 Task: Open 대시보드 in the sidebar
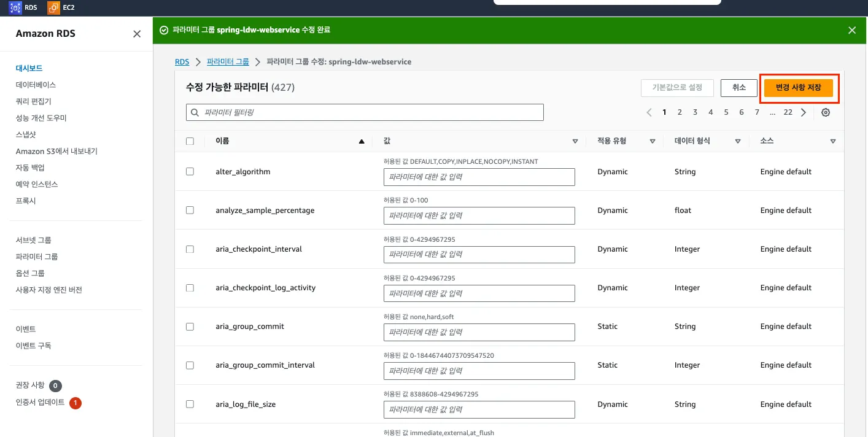click(29, 68)
